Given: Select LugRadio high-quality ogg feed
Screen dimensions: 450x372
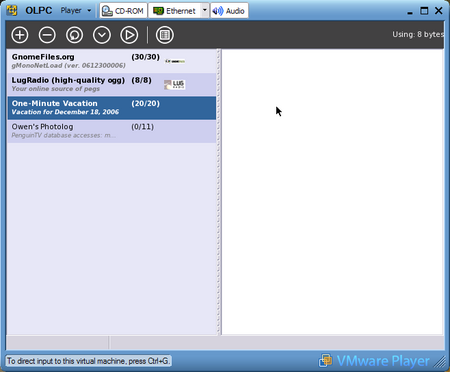Looking at the screenshot, I should [x=112, y=85].
